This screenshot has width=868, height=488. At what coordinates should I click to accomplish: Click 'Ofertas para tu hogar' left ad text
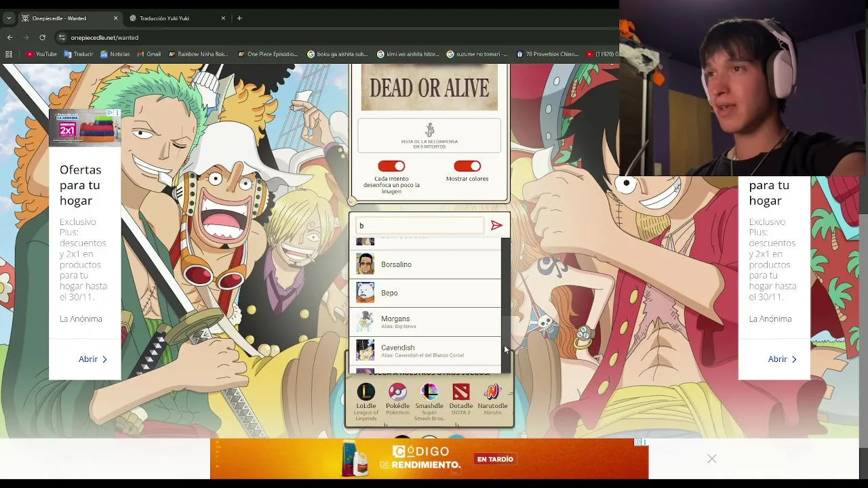click(80, 185)
